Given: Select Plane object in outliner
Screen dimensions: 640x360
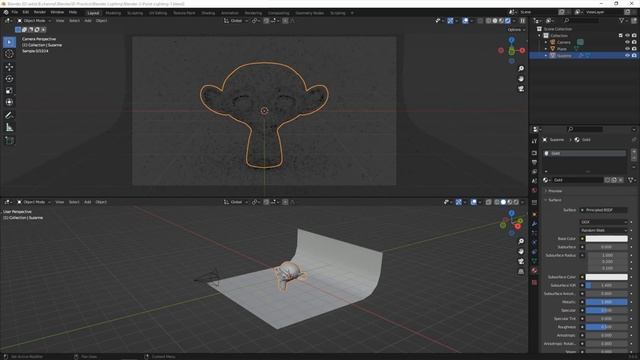Looking at the screenshot, I should [x=562, y=49].
